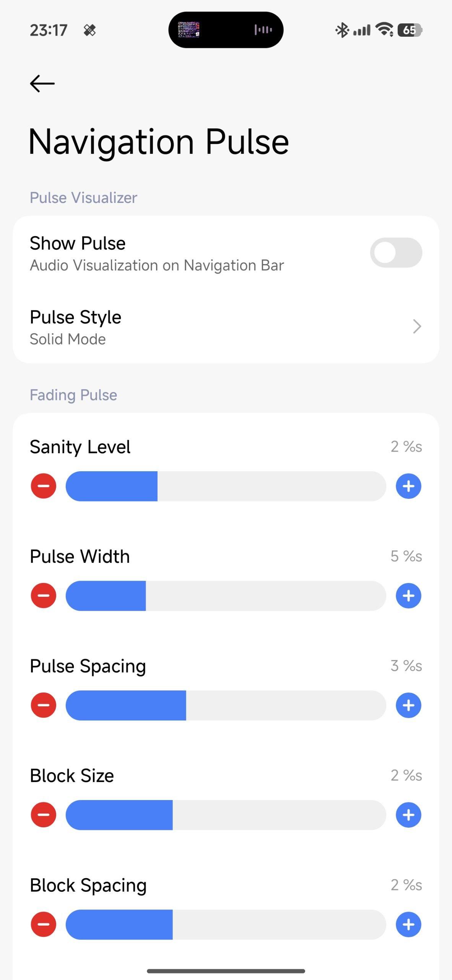The image size is (452, 980).
Task: Decrease Pulse Width with minus icon
Action: 44,596
